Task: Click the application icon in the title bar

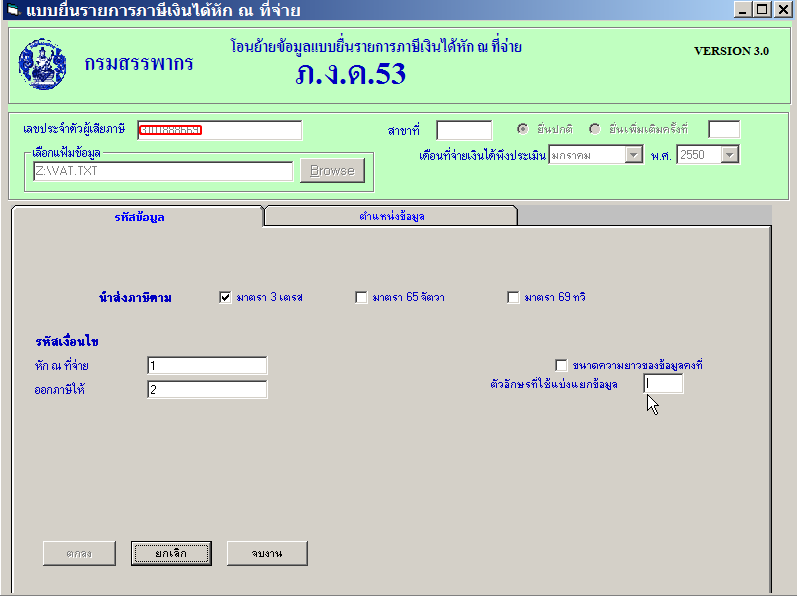Action: (x=12, y=11)
